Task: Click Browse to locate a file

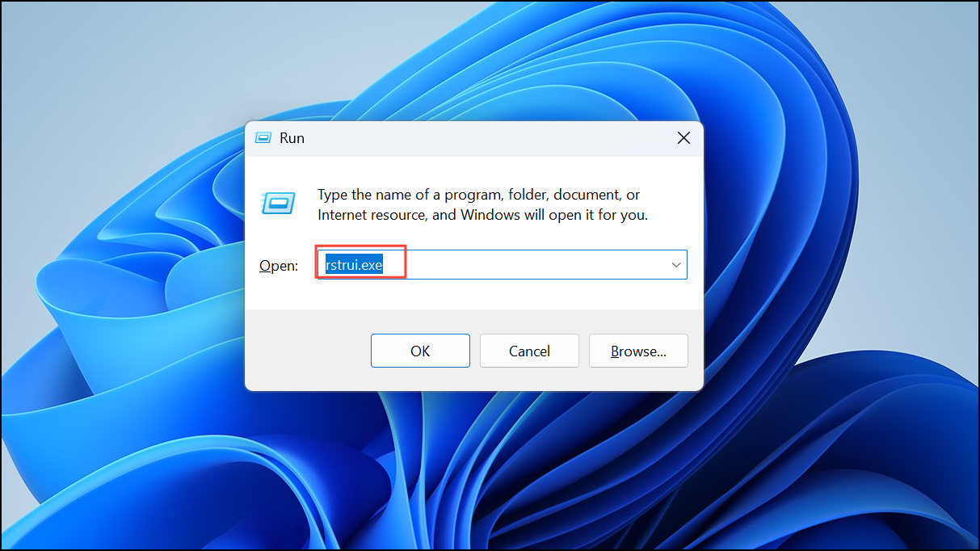Action: 638,351
